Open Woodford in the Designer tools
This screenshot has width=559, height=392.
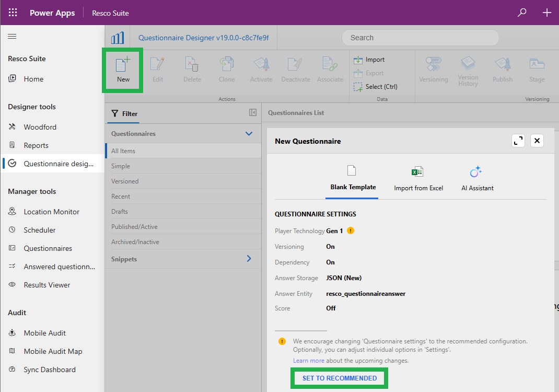pyautogui.click(x=40, y=127)
